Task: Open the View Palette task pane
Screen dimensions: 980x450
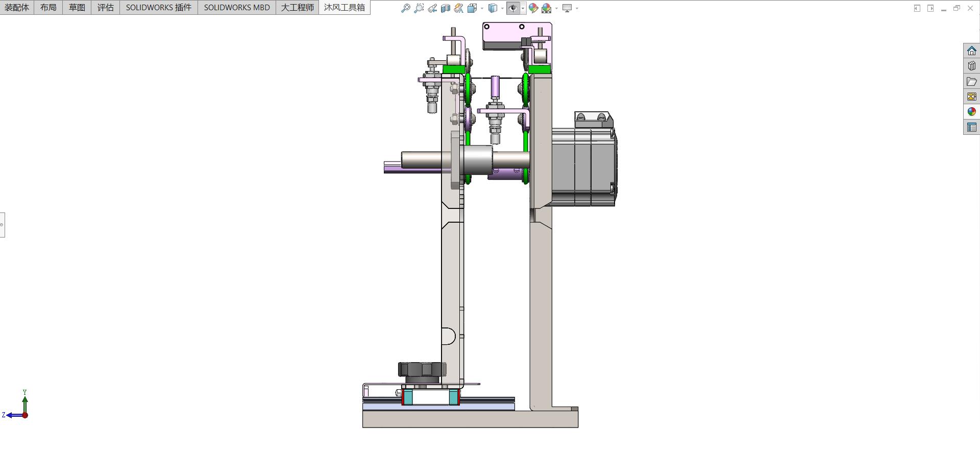Action: click(972, 97)
